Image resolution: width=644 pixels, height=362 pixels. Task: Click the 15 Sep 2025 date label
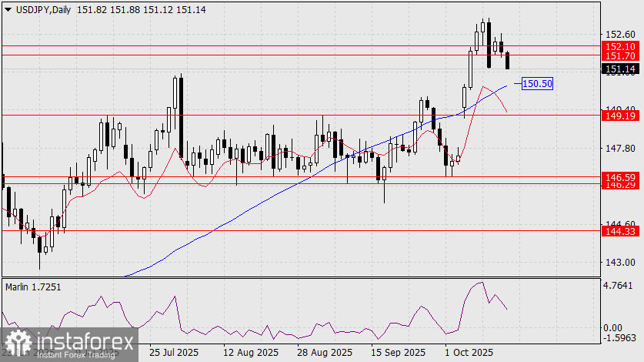[398, 353]
